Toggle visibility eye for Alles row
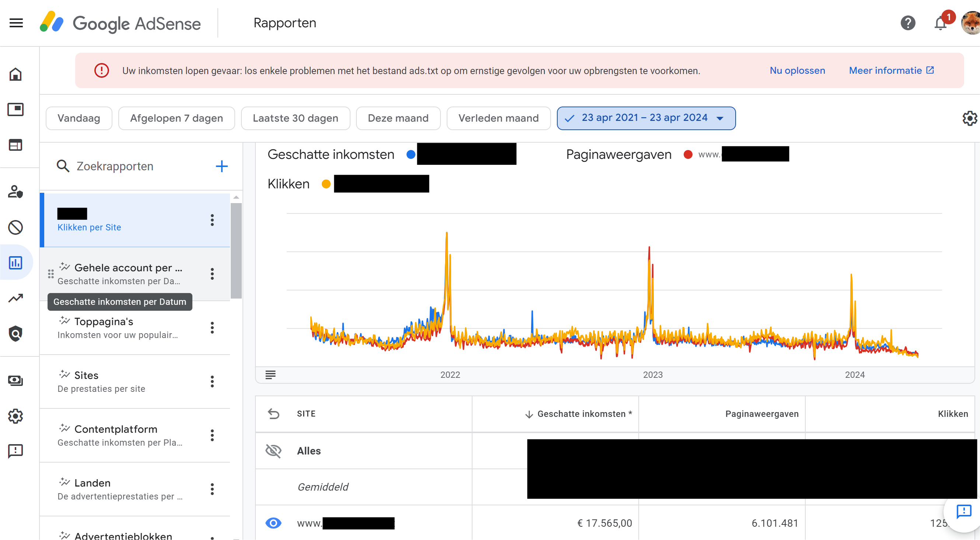980x540 pixels. coord(273,451)
